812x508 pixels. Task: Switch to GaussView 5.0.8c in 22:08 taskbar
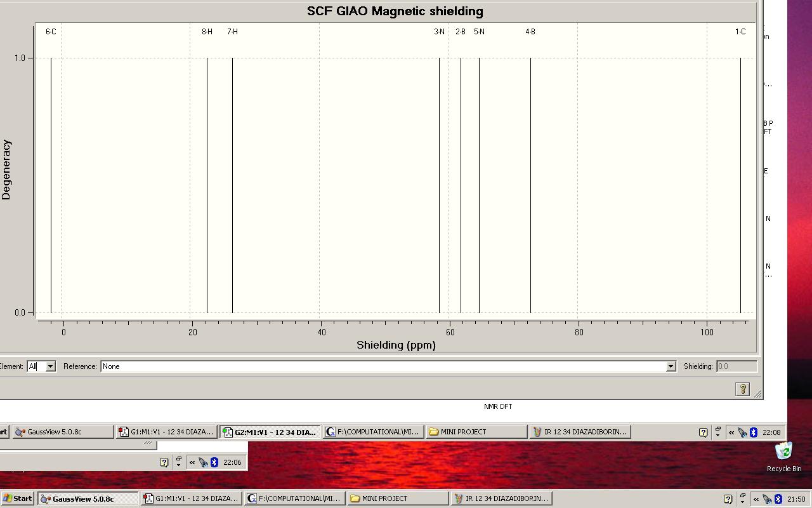click(63, 432)
